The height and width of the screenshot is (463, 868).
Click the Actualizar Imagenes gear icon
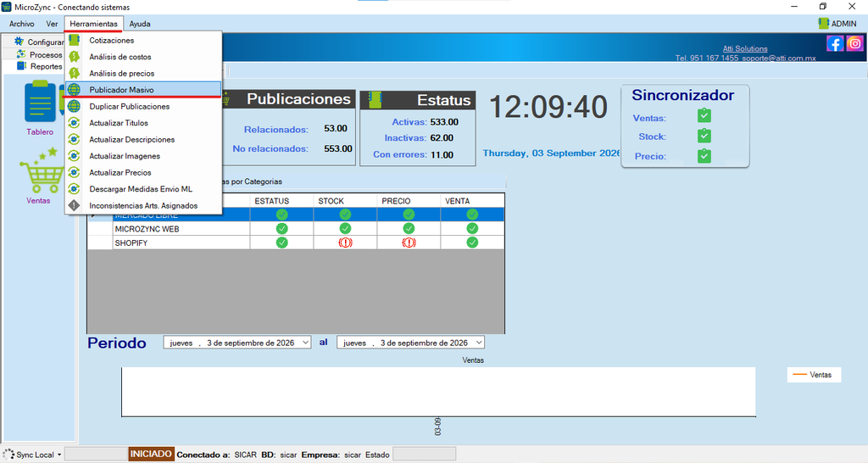(x=75, y=156)
